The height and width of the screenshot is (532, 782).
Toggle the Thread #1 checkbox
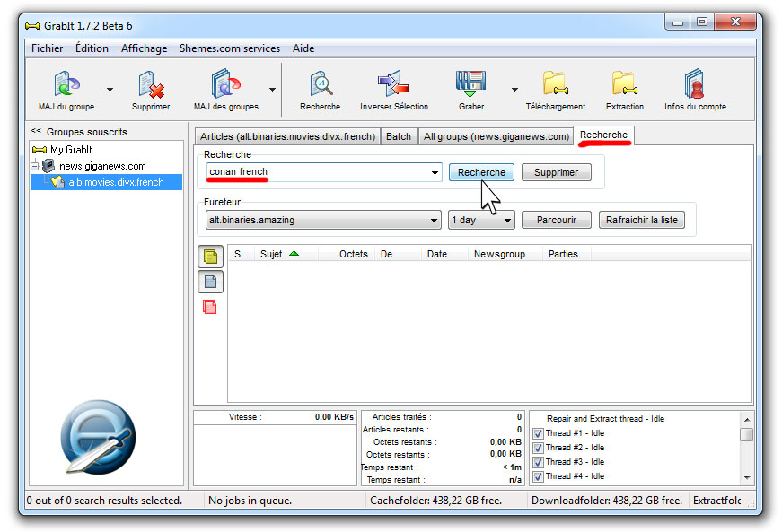pyautogui.click(x=538, y=433)
